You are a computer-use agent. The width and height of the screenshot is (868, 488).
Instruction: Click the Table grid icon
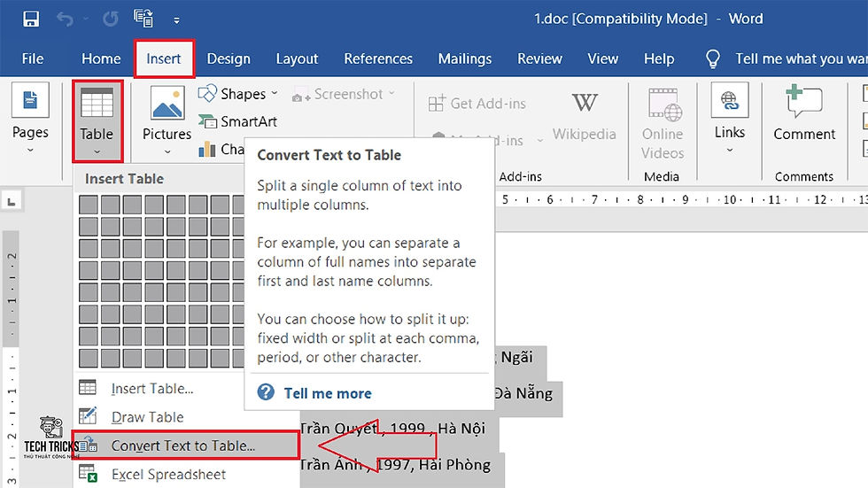97,104
